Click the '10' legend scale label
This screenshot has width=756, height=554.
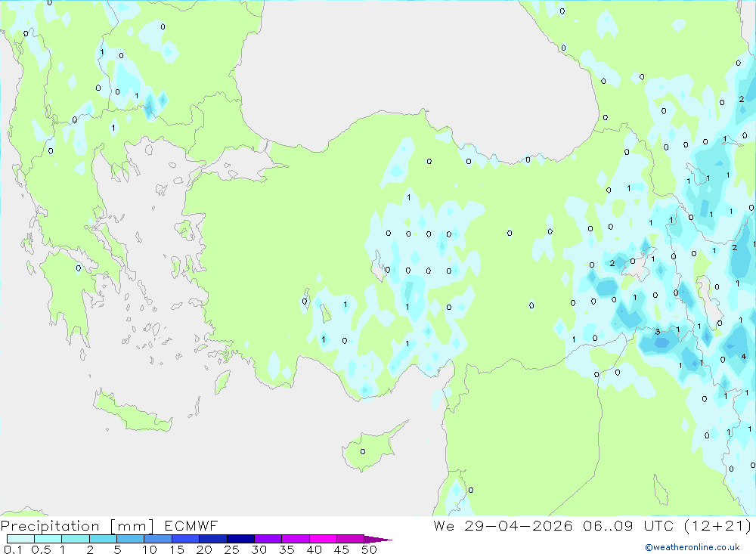click(150, 549)
